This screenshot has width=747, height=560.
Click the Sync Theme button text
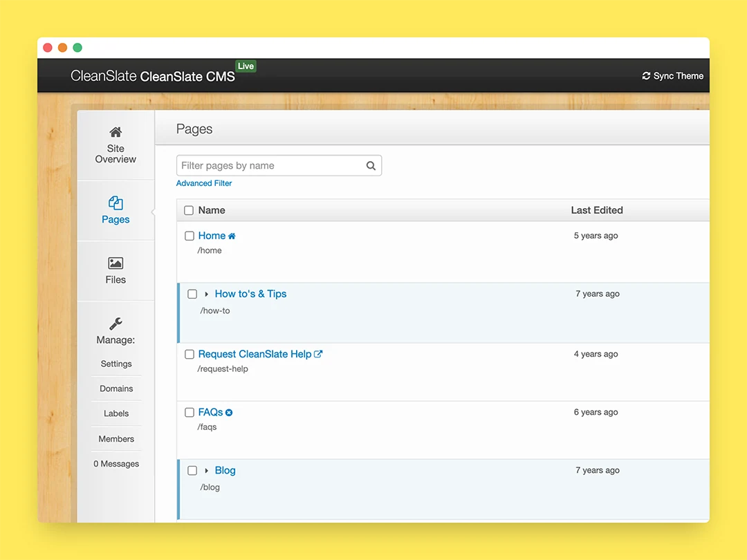[678, 76]
